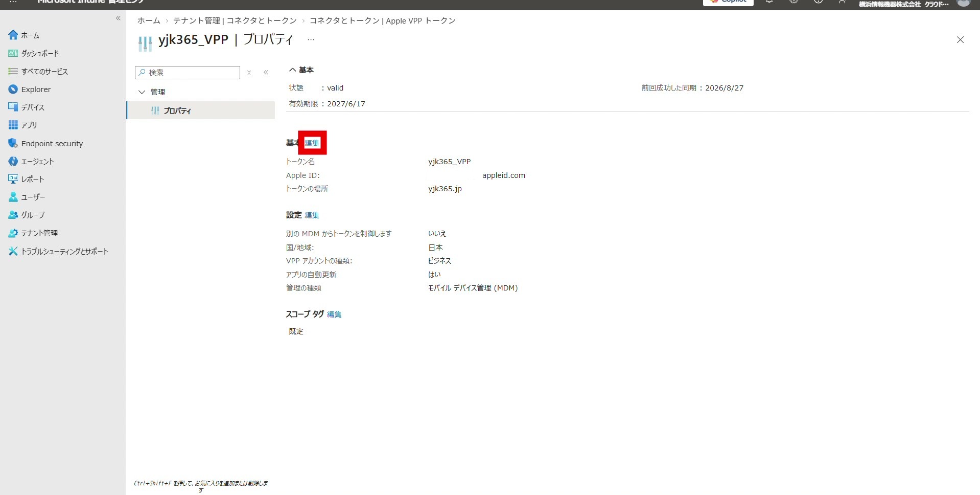Screen dimensions: 980x495
Task: Clear the resource menu search box
Action: (x=249, y=73)
